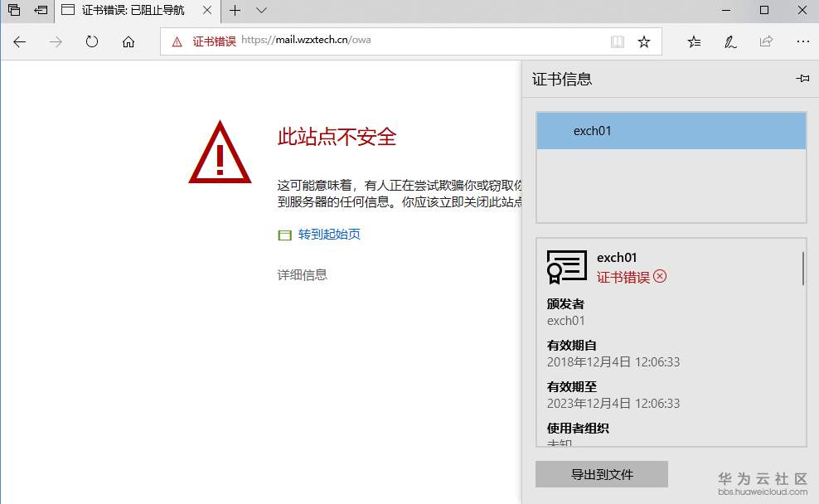
Task: Toggle reading view for this page
Action: [x=618, y=40]
